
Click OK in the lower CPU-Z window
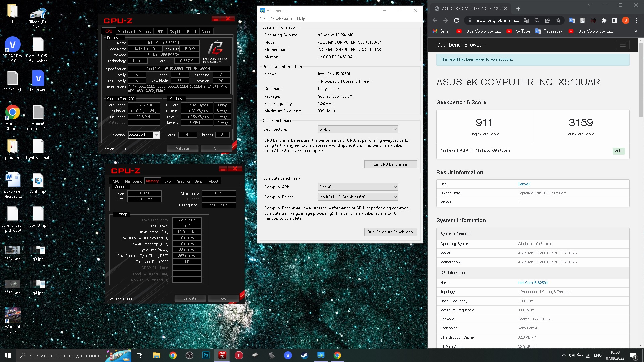point(223,298)
